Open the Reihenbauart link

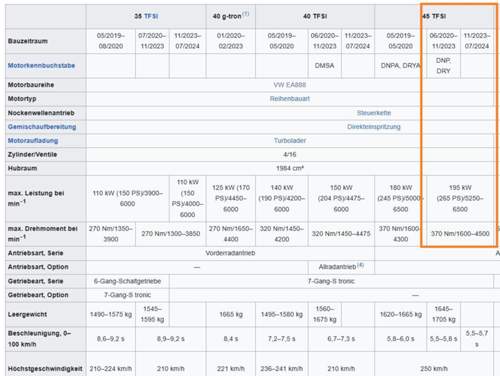click(290, 99)
